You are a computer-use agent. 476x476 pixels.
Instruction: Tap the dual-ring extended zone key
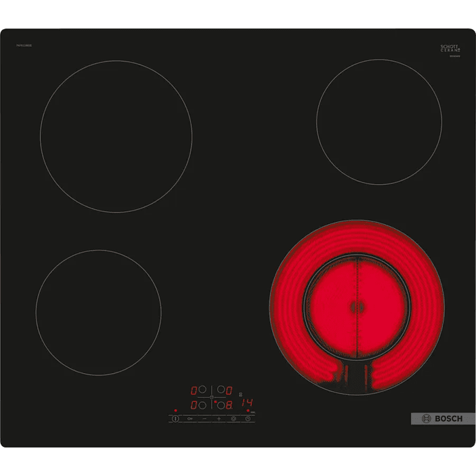tap(234, 418)
